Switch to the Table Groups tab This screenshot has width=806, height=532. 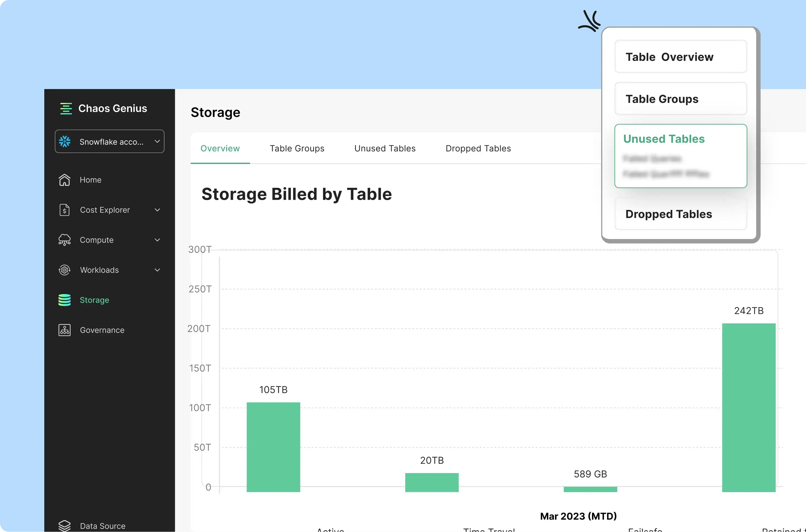tap(297, 148)
